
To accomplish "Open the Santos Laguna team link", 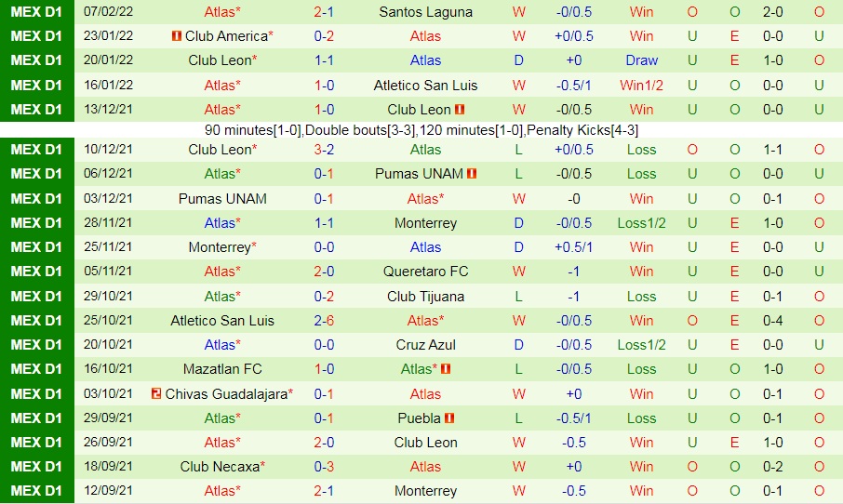I will tap(425, 12).
